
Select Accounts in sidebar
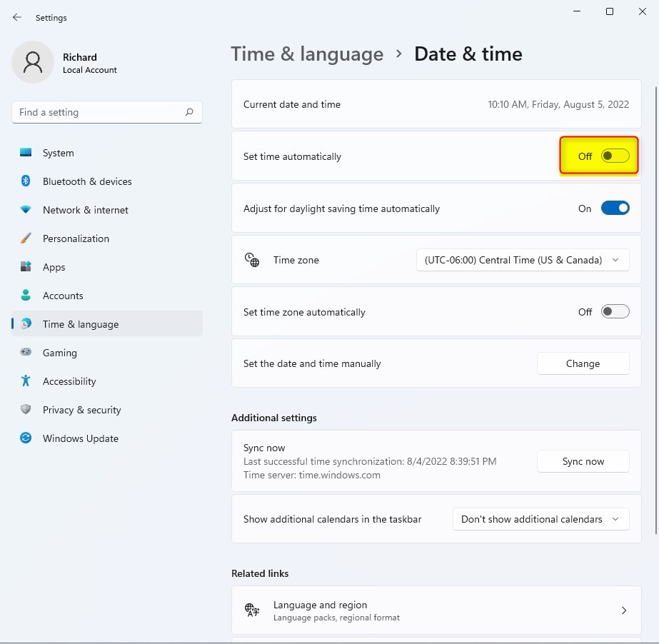[x=107, y=296]
